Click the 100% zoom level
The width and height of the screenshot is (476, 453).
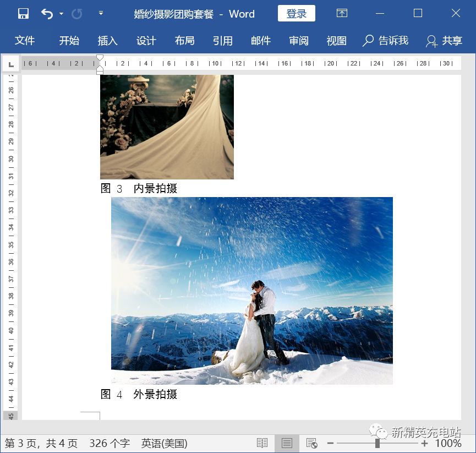pos(448,444)
